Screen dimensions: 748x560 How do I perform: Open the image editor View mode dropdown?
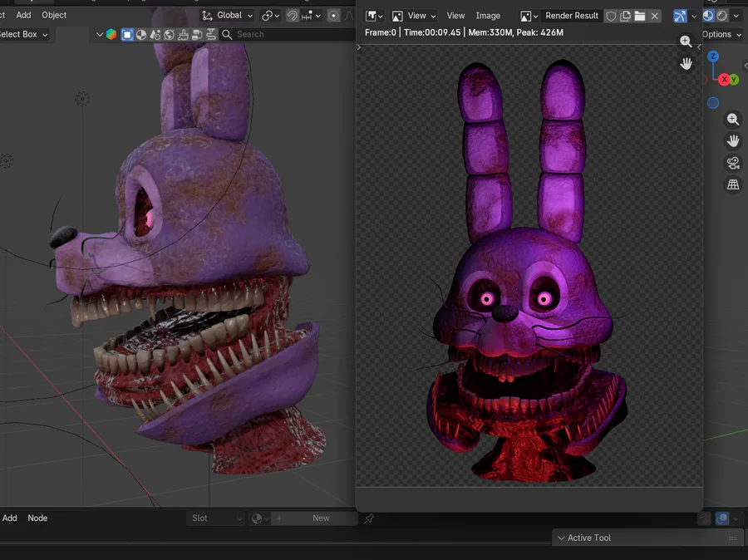click(x=414, y=16)
